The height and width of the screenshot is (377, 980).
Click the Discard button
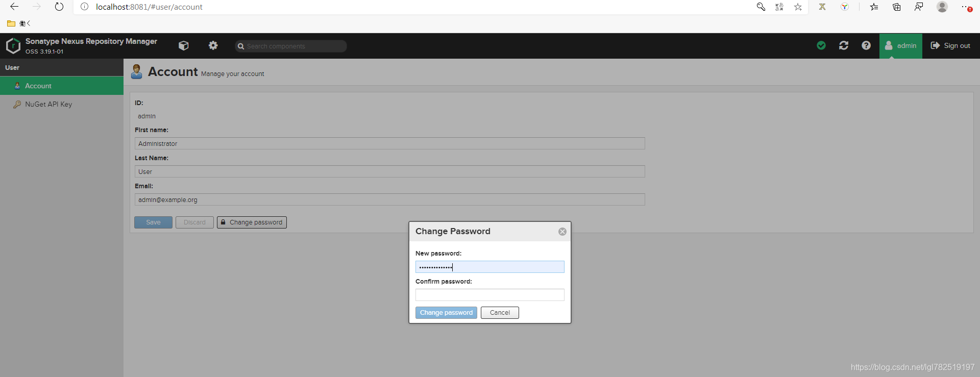tap(194, 222)
